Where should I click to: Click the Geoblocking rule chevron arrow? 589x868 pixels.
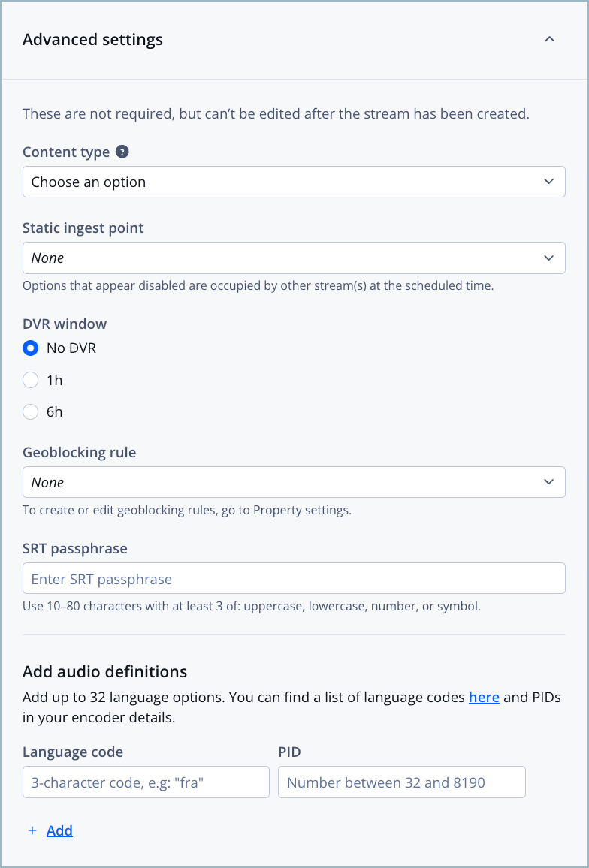click(548, 482)
